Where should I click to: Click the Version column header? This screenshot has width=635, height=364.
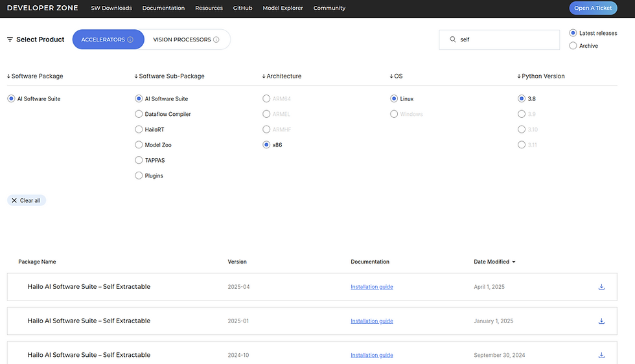coord(237,262)
